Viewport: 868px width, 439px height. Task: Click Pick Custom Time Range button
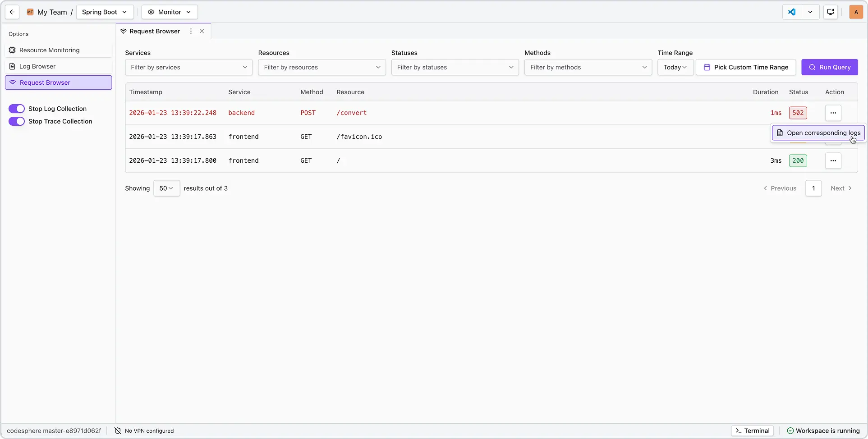point(745,67)
